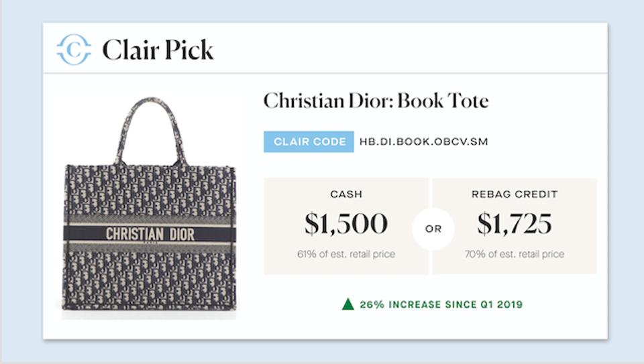Select the HB.DI.BOOK.OBCV.SM code text
This screenshot has width=644, height=364.
[433, 142]
